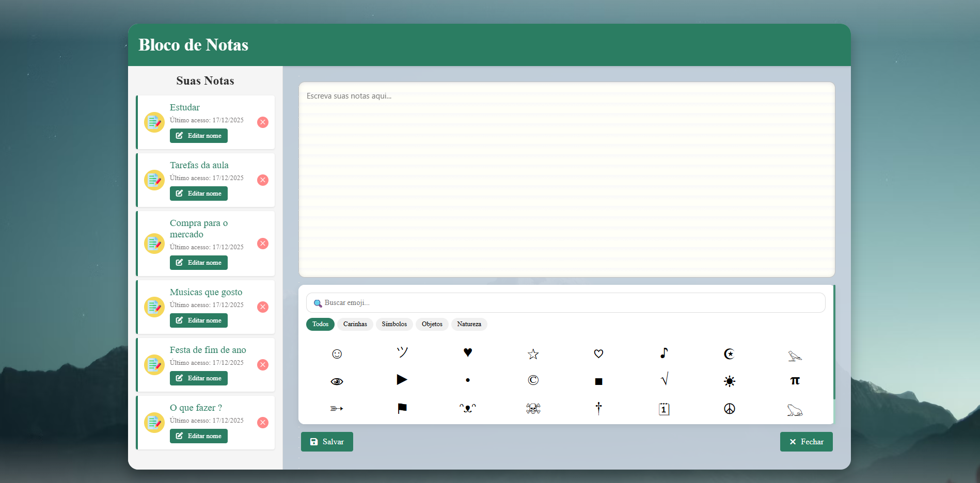
Task: Pick the black heart symbol
Action: [468, 352]
